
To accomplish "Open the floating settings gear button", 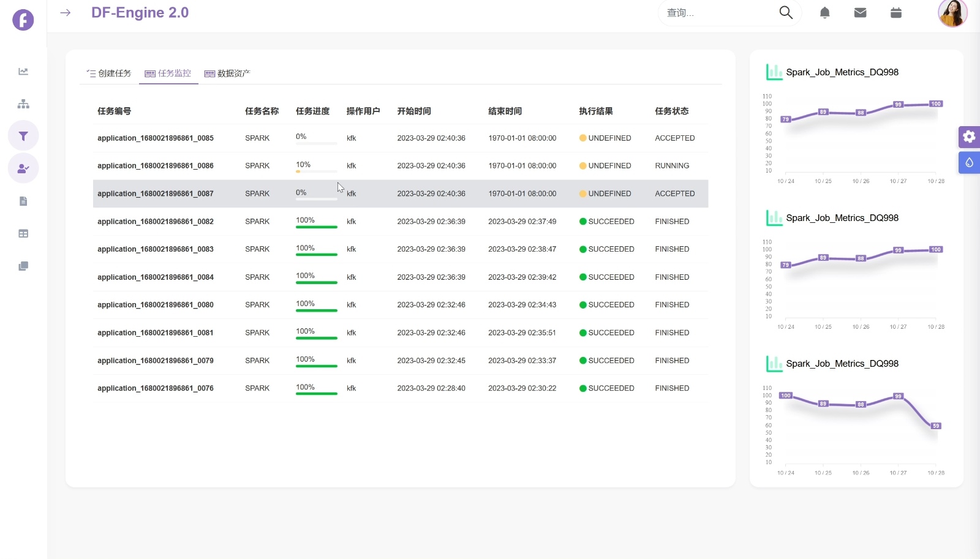I will (969, 137).
